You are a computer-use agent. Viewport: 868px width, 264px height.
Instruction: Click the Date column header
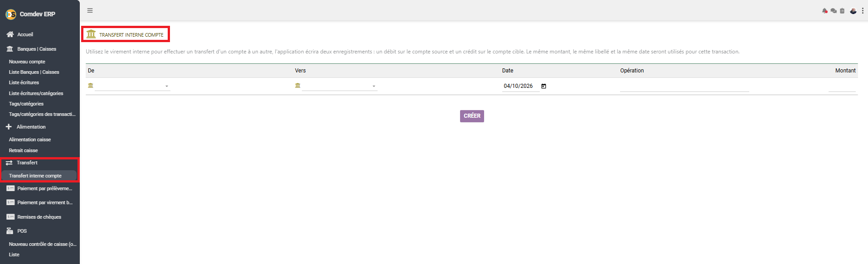508,71
